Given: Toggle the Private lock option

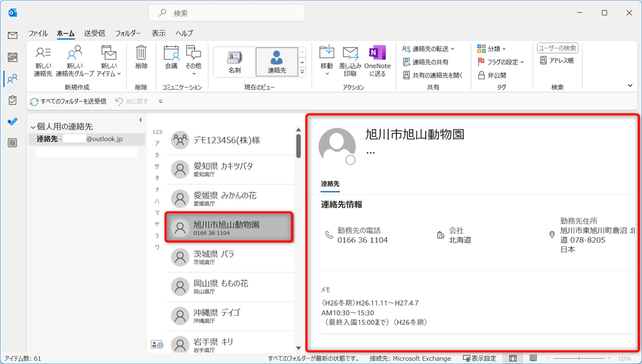Looking at the screenshot, I should point(492,75).
